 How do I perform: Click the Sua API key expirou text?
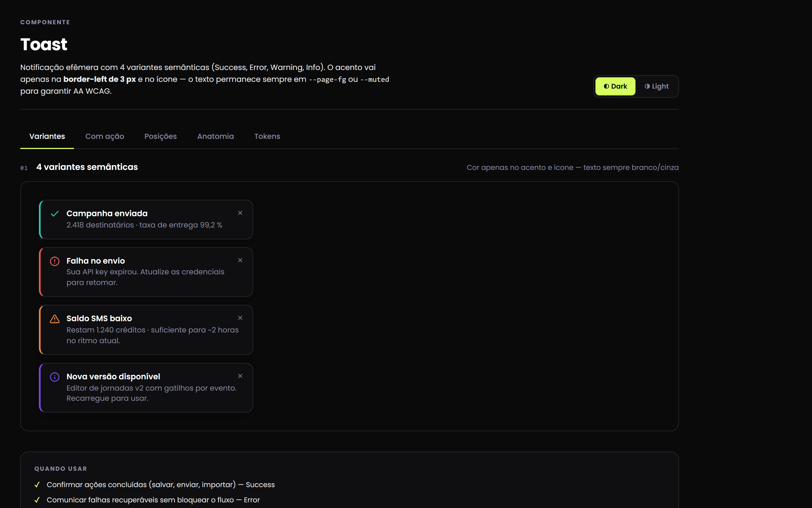(145, 277)
